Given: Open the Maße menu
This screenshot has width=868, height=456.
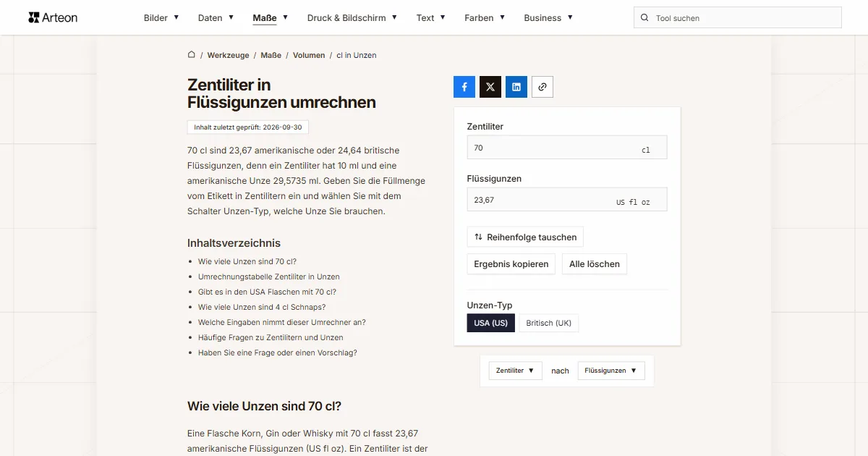Looking at the screenshot, I should click(x=271, y=18).
